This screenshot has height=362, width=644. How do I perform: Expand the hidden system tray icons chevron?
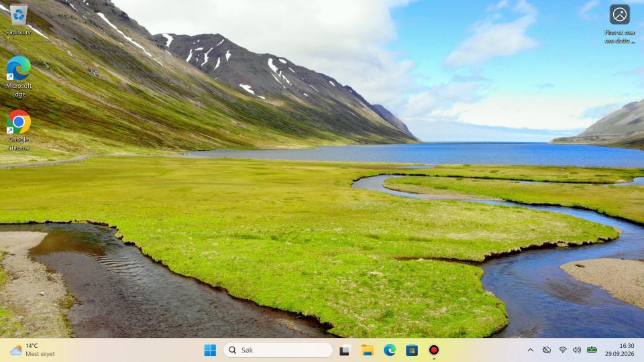click(x=530, y=350)
